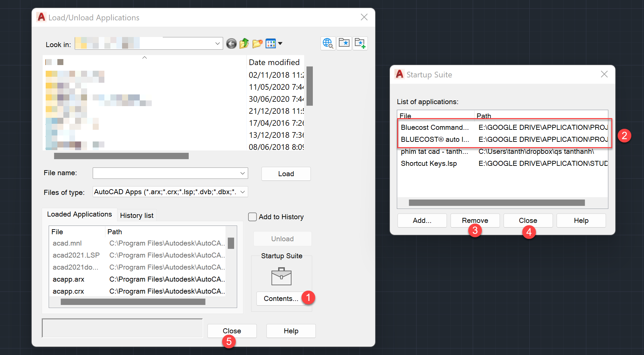The height and width of the screenshot is (355, 644).
Task: Click the Back arrow navigation icon
Action: pos(231,44)
